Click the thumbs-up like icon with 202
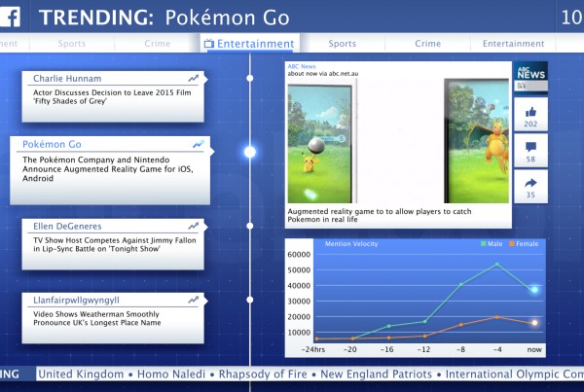Image resolution: width=584 pixels, height=392 pixels. 530,112
